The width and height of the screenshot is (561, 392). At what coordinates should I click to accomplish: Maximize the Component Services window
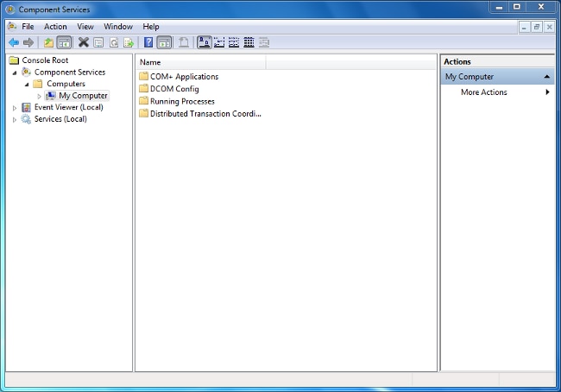click(517, 7)
